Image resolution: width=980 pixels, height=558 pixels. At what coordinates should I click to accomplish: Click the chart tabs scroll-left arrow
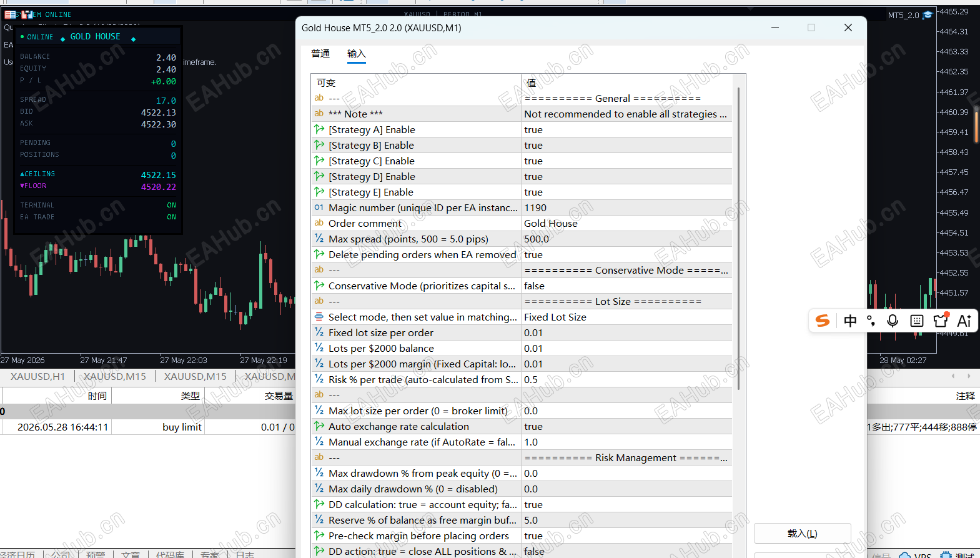tap(953, 376)
